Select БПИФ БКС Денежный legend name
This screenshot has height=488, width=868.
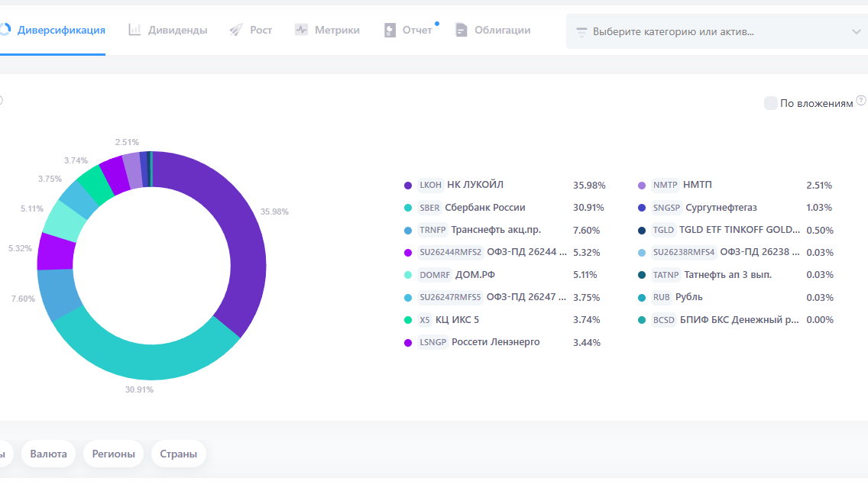pos(739,320)
